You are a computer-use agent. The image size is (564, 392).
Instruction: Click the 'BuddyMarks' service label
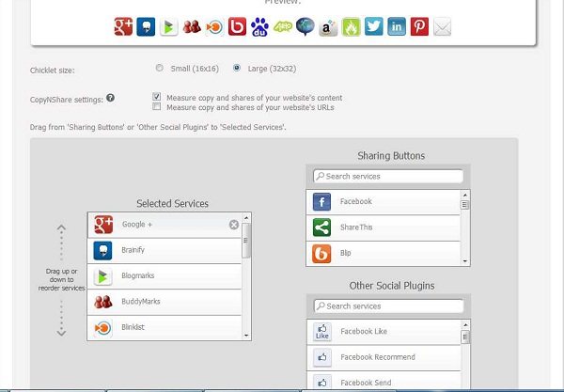coord(141,302)
